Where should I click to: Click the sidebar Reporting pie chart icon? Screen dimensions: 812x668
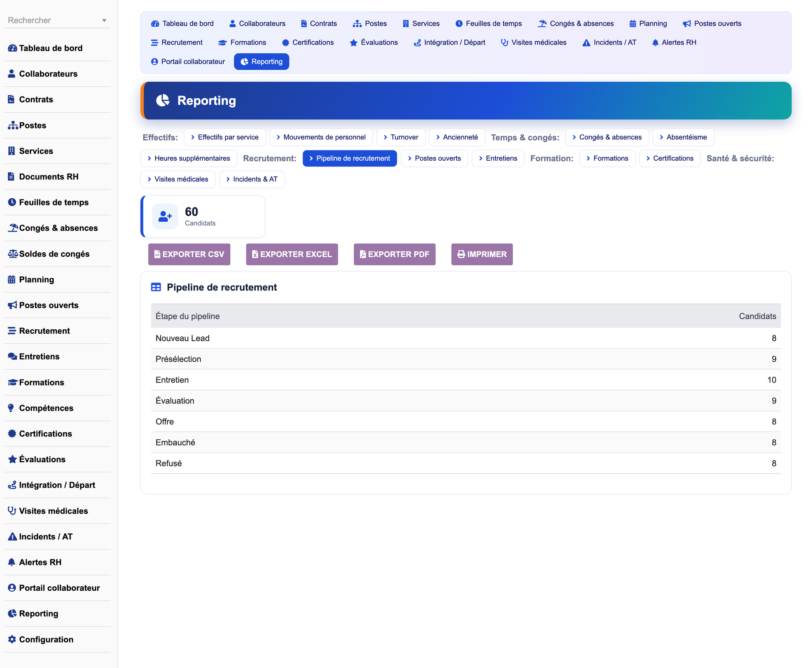(x=12, y=614)
